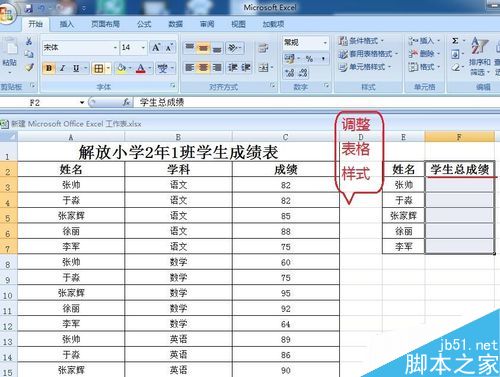Screen dimensions: 500x377
Task: Click the Insert Function fx icon
Action: click(126, 102)
